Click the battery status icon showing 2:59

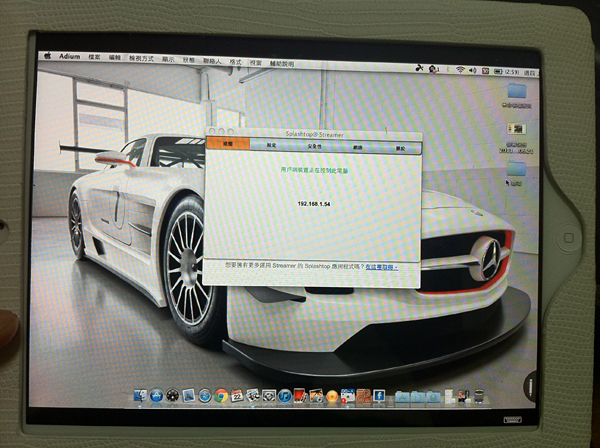point(497,72)
